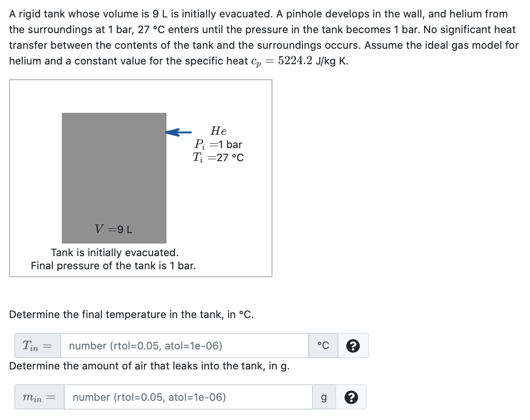Click the Pi = 1 bar text in the diagram

point(218,144)
